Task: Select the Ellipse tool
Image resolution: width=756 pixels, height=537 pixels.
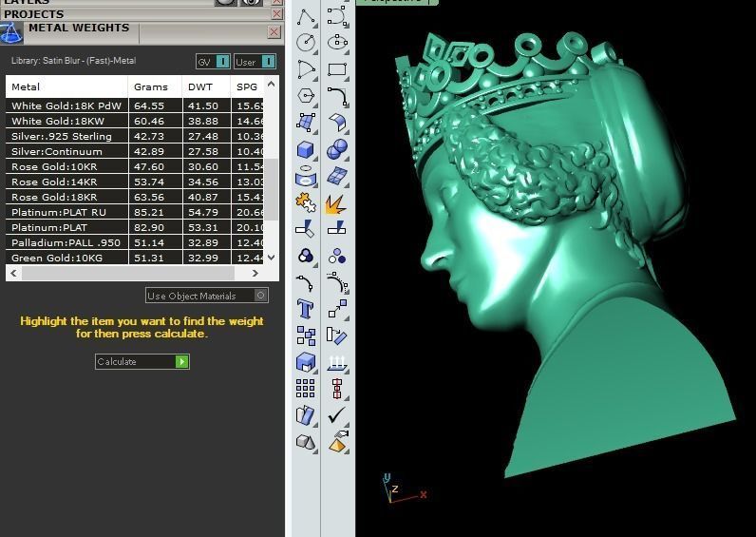Action: pyautogui.click(x=337, y=43)
